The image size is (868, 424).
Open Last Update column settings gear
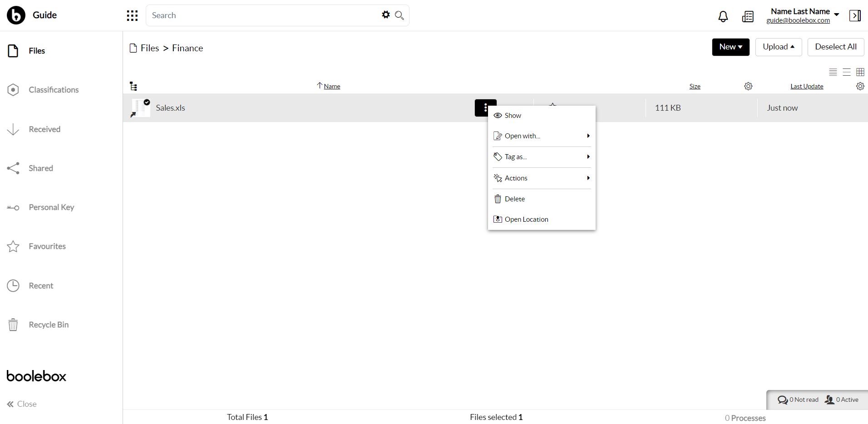860,86
